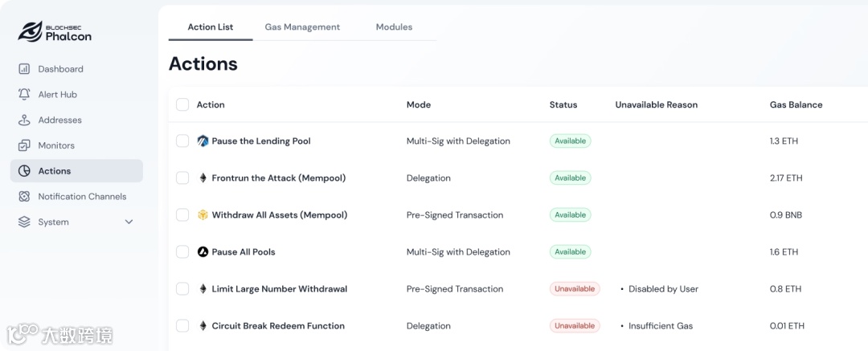Click the BlockSec Phalcon logo

[x=55, y=31]
